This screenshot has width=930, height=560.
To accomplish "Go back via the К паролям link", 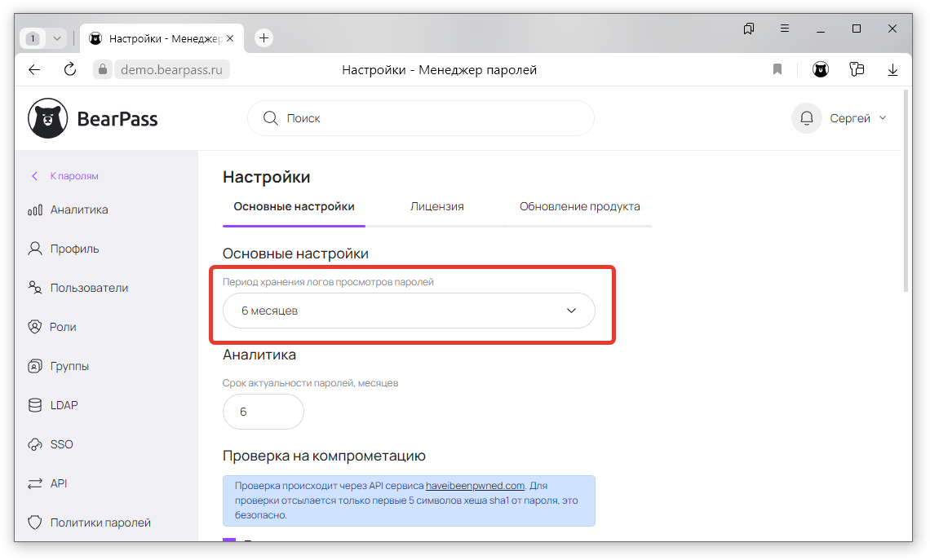I will [73, 176].
